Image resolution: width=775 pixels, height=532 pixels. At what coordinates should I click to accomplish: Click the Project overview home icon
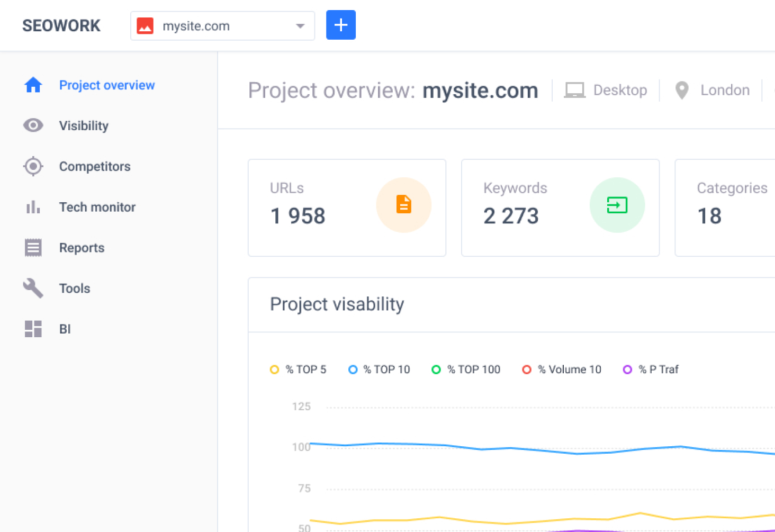tap(33, 85)
